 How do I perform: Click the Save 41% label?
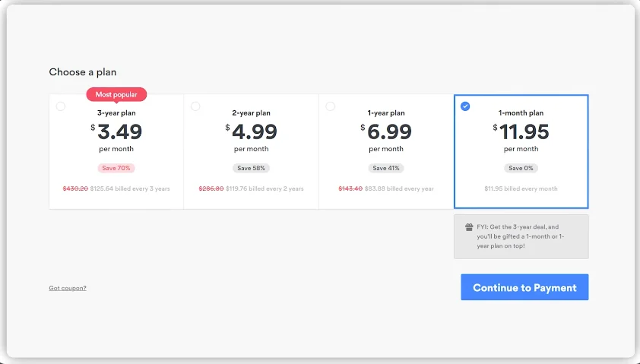pos(386,168)
